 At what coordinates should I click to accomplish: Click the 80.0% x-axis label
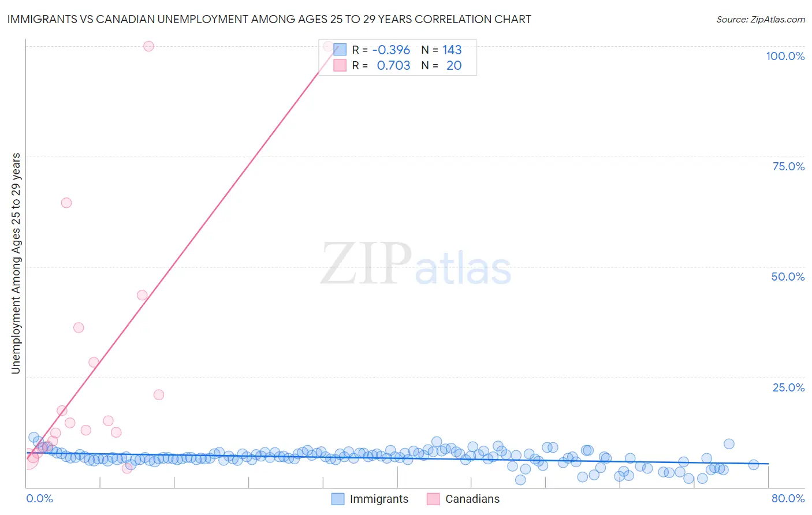(788, 498)
